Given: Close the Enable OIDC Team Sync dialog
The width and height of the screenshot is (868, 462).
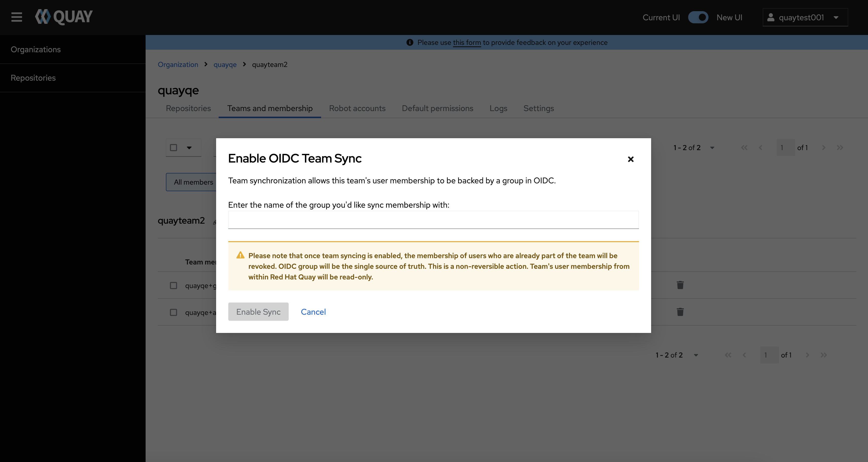Looking at the screenshot, I should 630,159.
